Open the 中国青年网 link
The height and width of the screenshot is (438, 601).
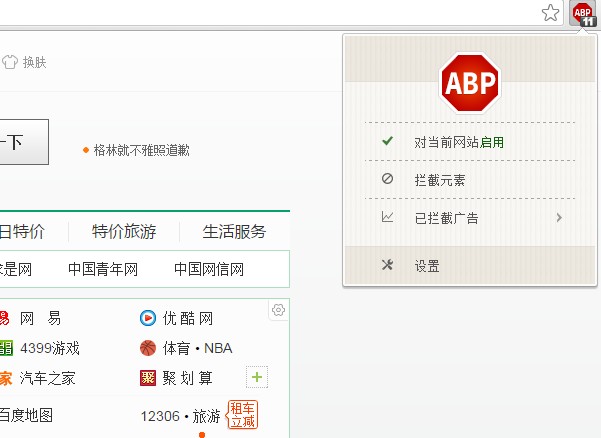click(x=103, y=269)
